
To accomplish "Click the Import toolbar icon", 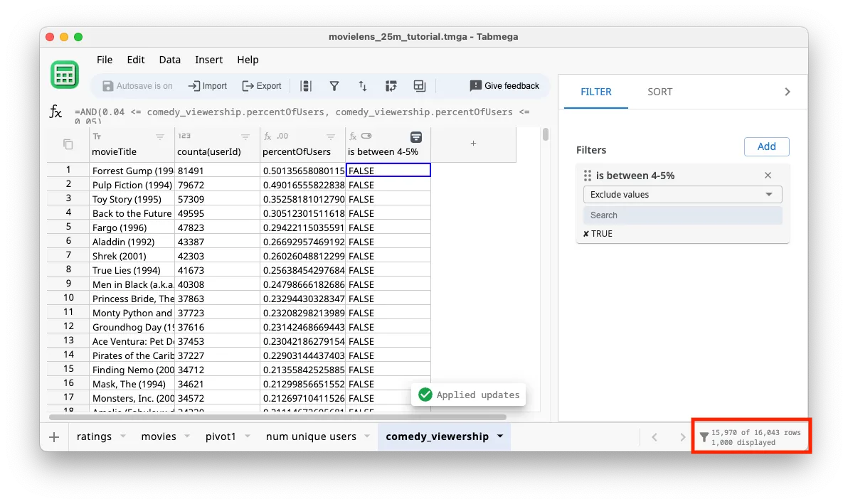I will click(x=207, y=85).
